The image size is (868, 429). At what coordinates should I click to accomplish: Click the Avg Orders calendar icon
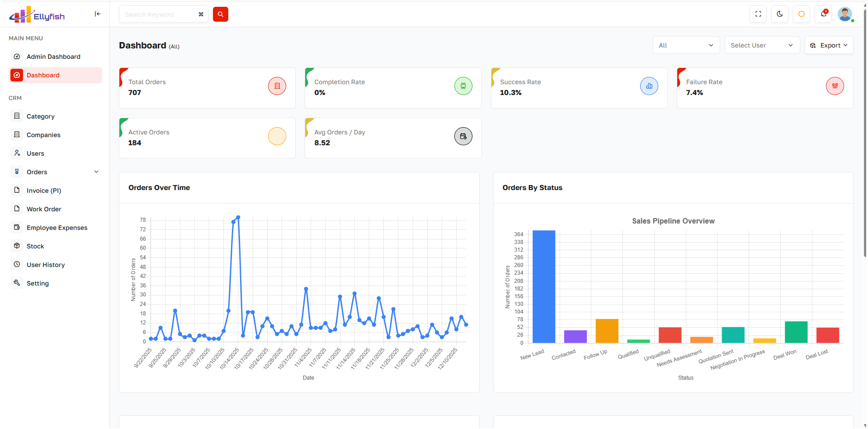click(463, 136)
